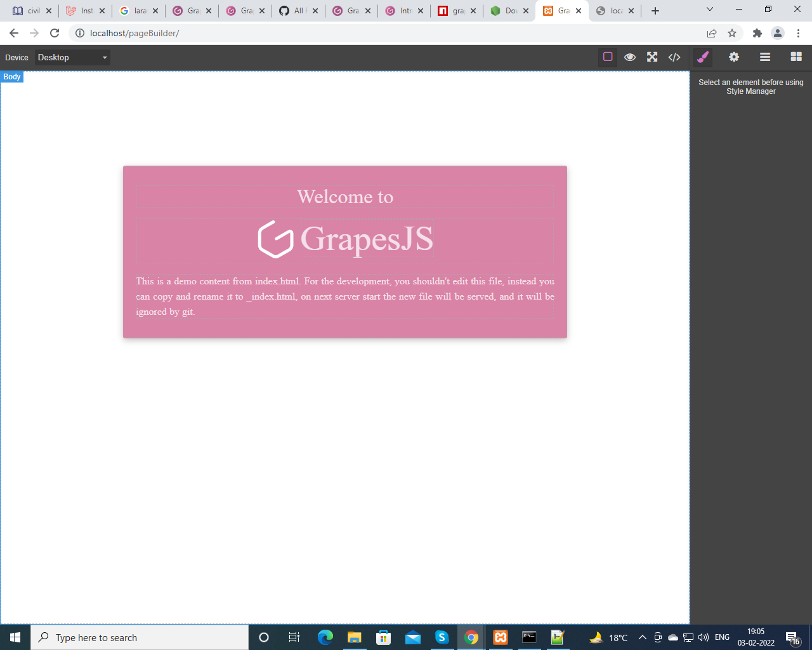812x650 pixels.
Task: Click the share page icon
Action: [x=712, y=33]
